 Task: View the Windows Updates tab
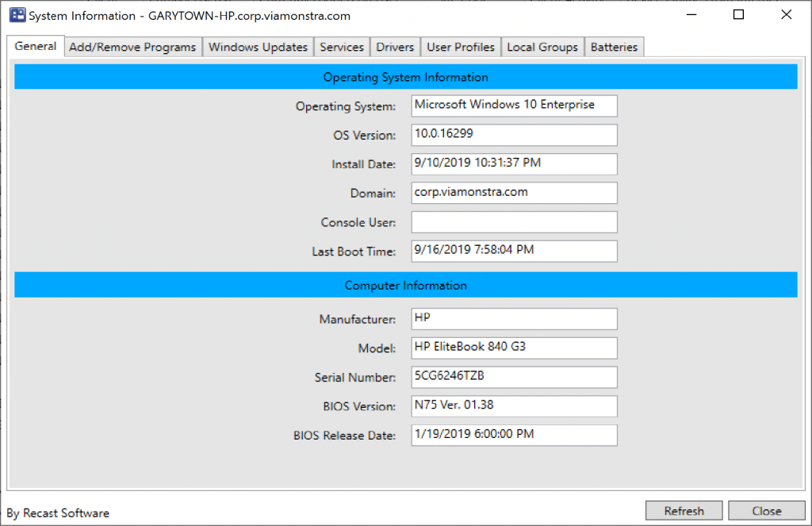(258, 47)
